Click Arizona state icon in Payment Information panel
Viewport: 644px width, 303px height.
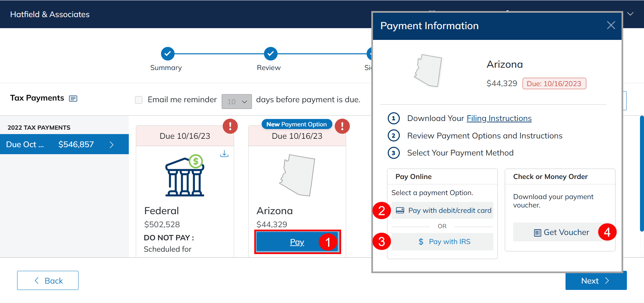428,71
